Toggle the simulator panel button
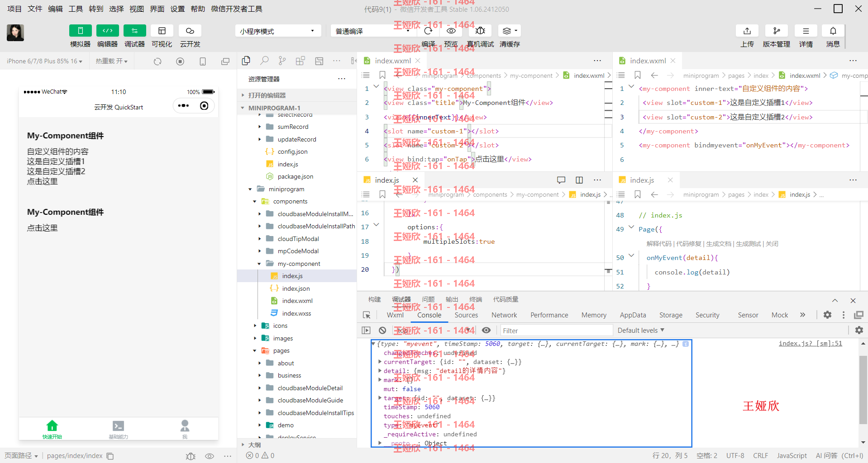Screen dimensions: 868x463 [80, 31]
